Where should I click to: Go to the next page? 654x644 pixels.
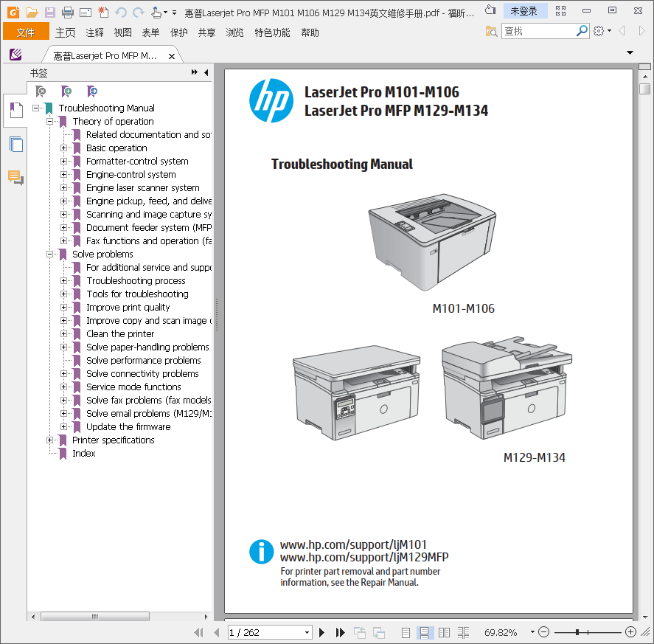[321, 633]
